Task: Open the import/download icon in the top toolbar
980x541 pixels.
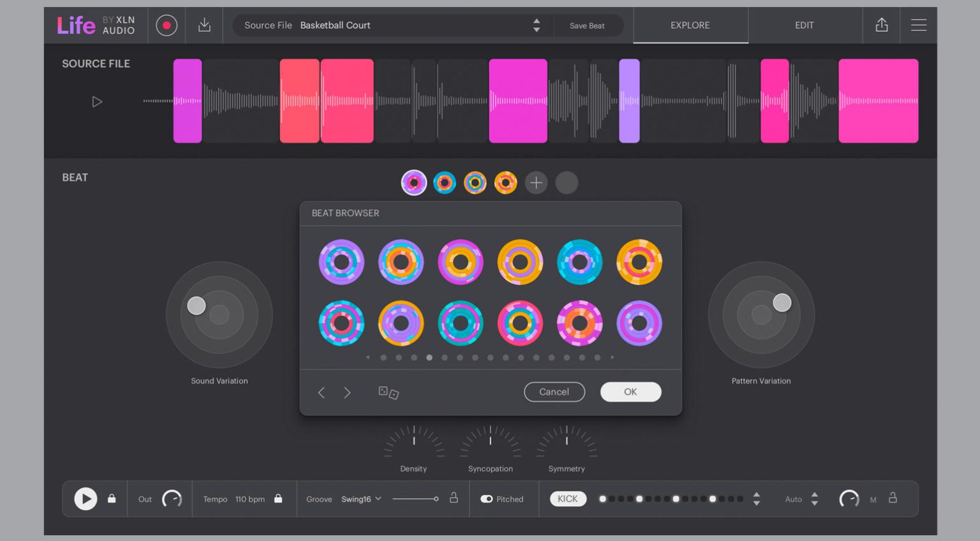Action: click(204, 26)
